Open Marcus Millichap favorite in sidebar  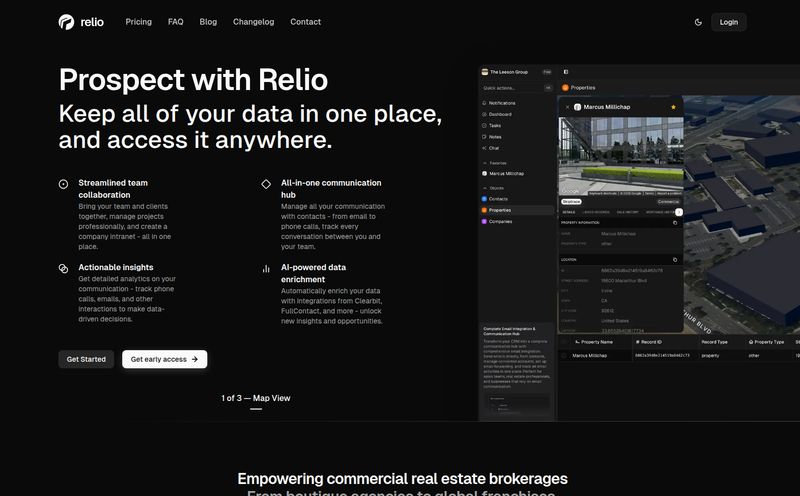(x=503, y=173)
